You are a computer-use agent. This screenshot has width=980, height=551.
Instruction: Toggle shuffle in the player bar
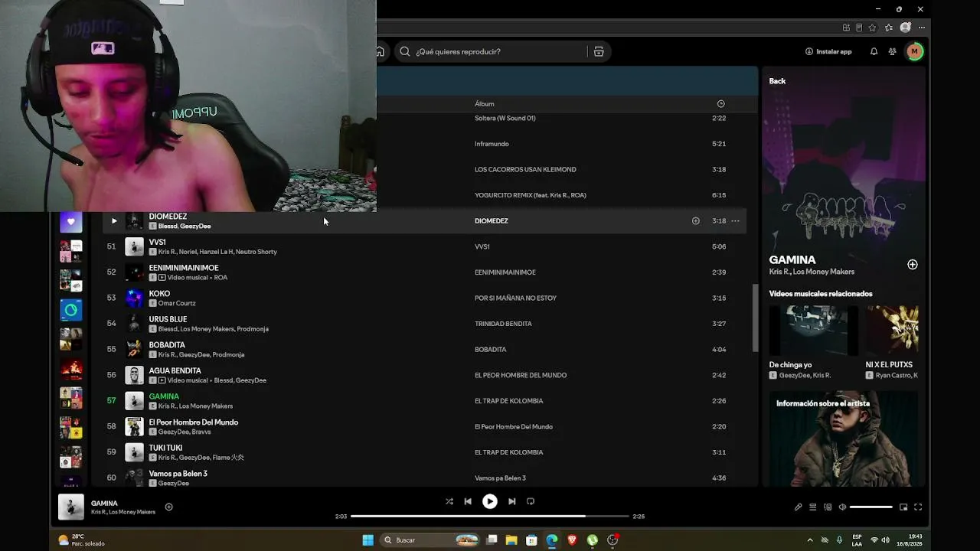449,501
